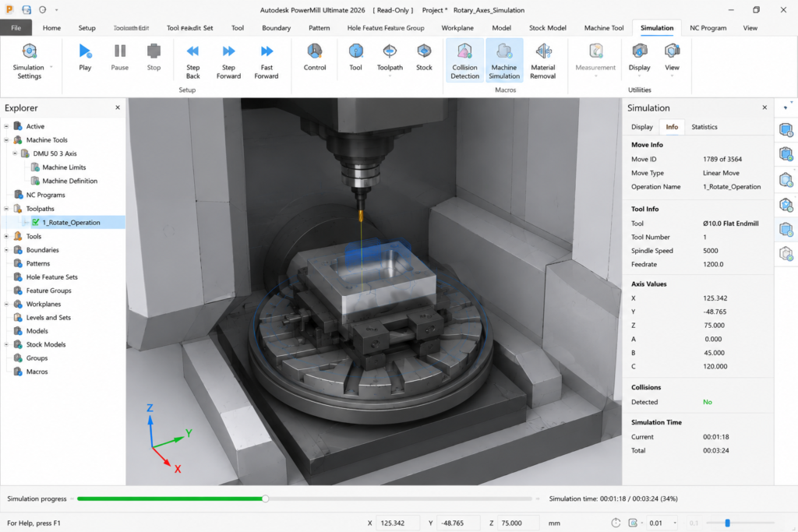This screenshot has width=798, height=532.
Task: Open the File menu
Action: pyautogui.click(x=16, y=28)
